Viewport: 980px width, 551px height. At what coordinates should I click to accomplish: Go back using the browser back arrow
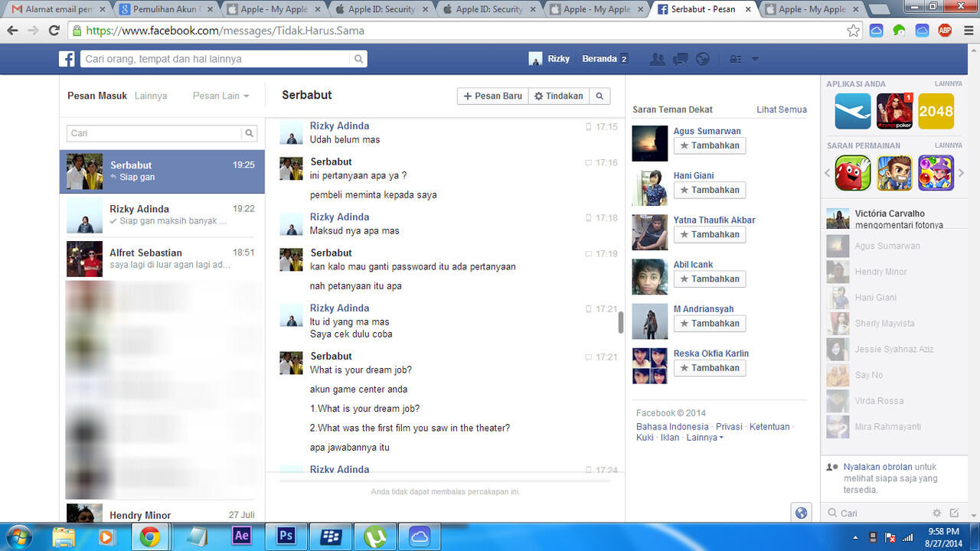click(x=12, y=31)
